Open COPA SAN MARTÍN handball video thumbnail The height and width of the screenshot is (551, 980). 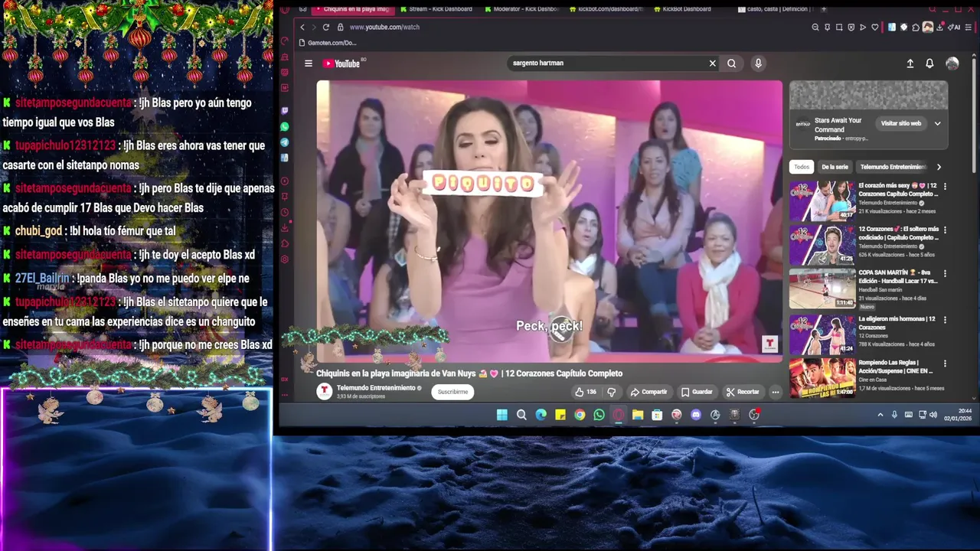(822, 288)
